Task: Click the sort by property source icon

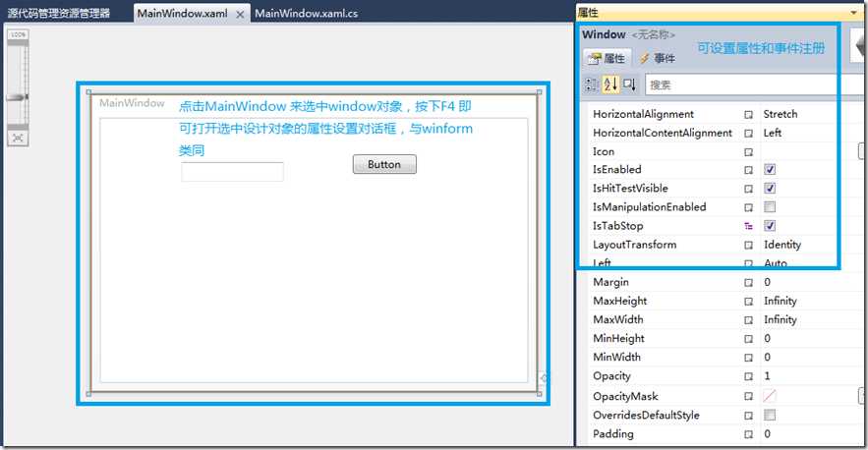Action: tap(629, 84)
